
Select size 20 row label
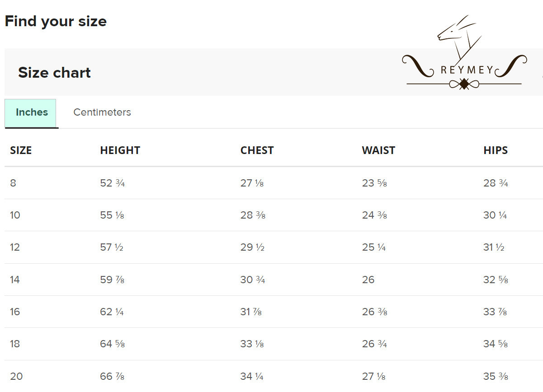16,376
